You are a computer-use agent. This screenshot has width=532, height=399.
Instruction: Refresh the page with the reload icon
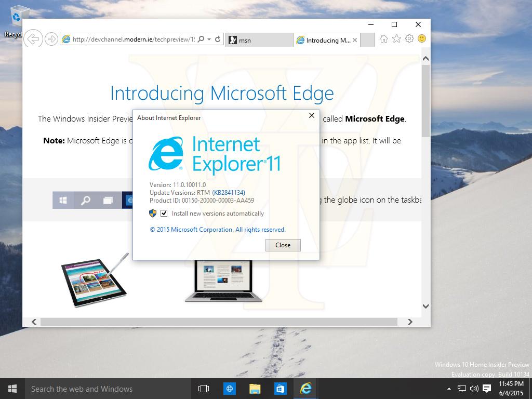[218, 39]
